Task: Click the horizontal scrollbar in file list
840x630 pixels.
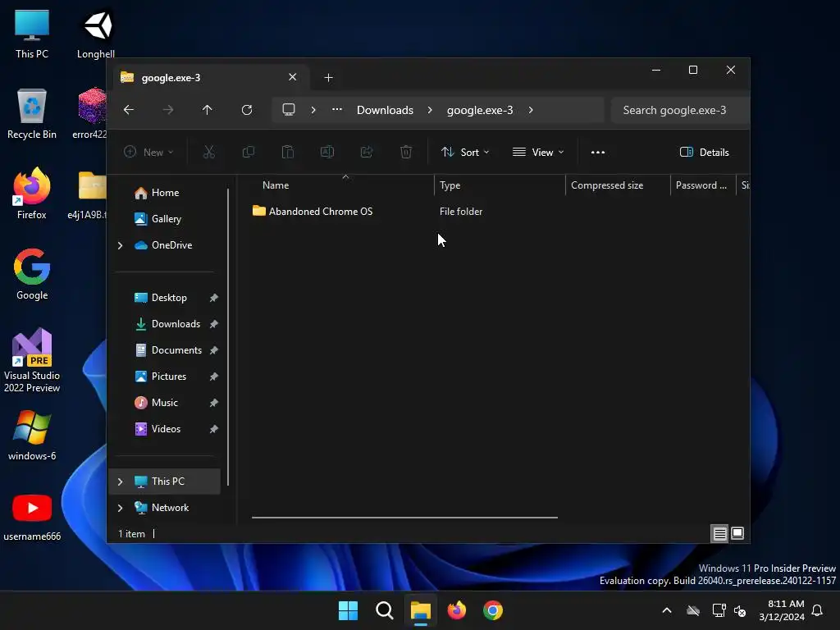Action: click(404, 518)
